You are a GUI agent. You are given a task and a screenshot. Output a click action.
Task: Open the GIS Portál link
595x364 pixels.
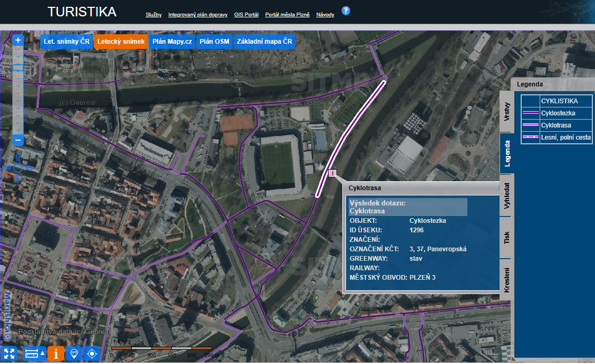pos(246,15)
